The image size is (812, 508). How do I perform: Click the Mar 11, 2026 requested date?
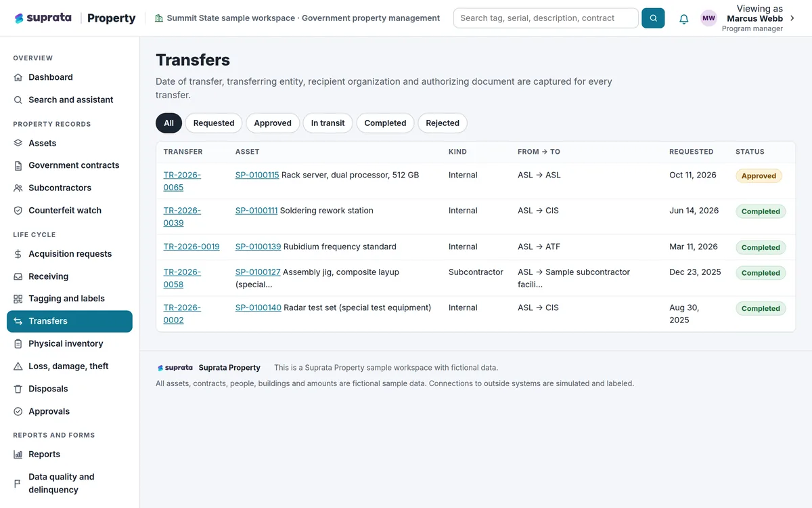click(x=694, y=247)
